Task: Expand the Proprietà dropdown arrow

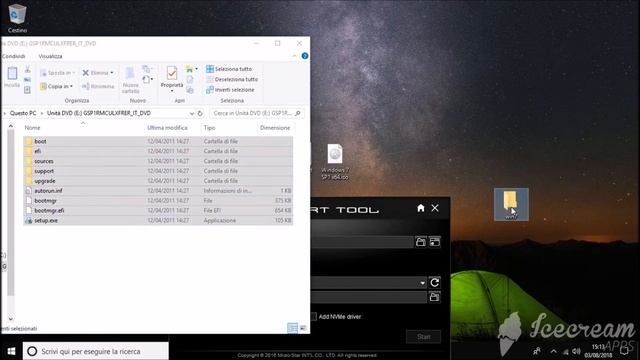Action: point(172,91)
